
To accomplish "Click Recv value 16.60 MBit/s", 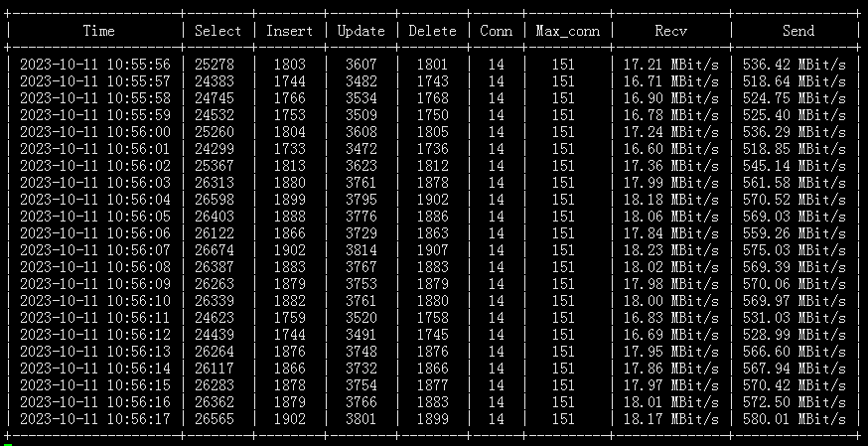I will point(671,149).
